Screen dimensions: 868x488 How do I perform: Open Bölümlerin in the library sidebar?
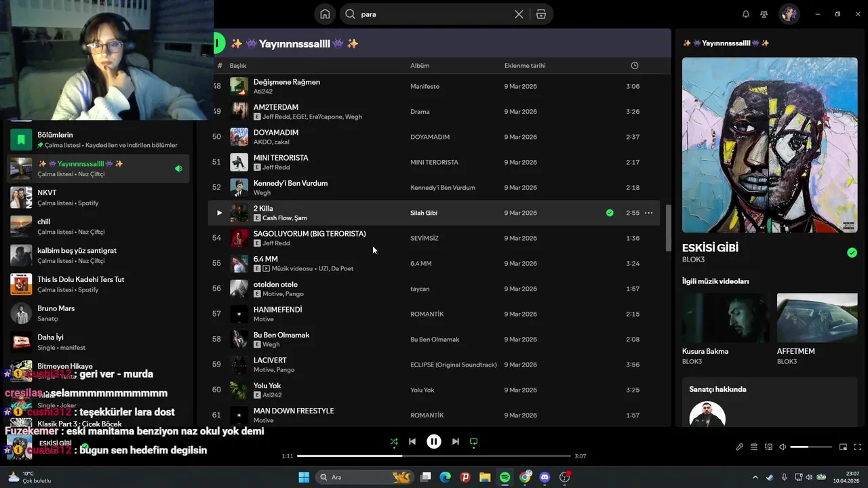(x=98, y=140)
